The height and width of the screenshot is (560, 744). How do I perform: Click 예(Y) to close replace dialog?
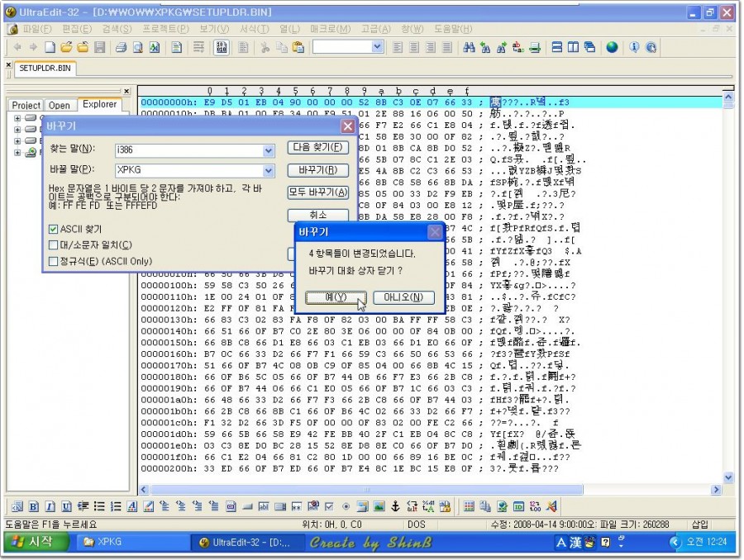tap(336, 297)
